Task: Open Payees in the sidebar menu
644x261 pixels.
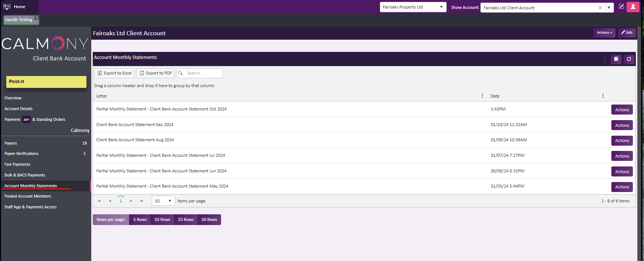Action: [x=11, y=143]
